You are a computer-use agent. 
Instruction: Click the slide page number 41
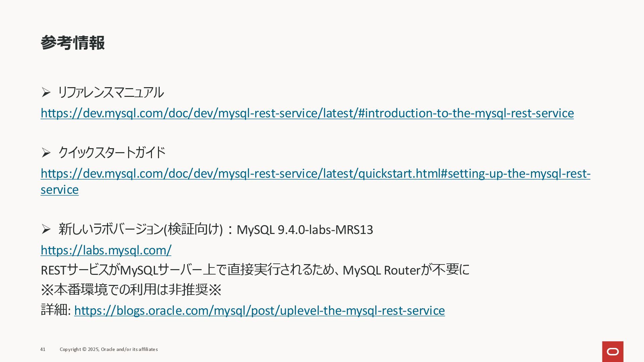tap(43, 349)
